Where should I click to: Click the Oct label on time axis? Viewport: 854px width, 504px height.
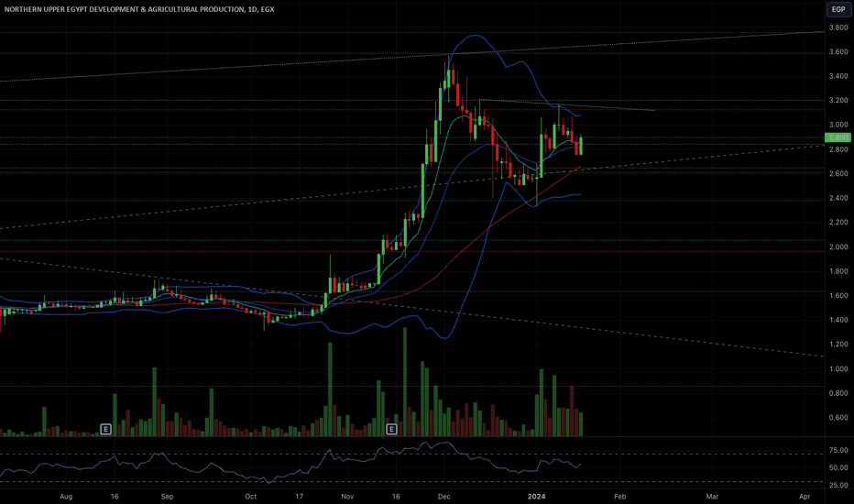[250, 497]
